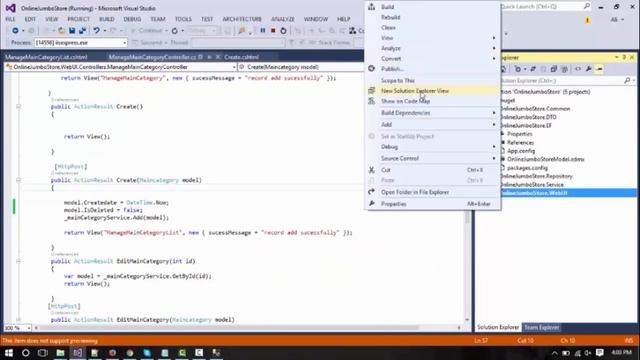Switch to the Team Explorer tab

tap(541, 327)
